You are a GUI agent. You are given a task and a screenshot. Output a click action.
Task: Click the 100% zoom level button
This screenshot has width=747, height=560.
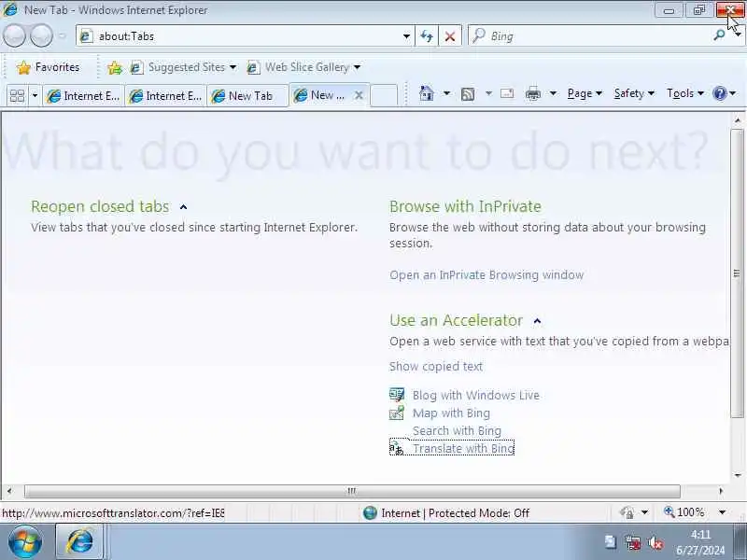[684, 512]
